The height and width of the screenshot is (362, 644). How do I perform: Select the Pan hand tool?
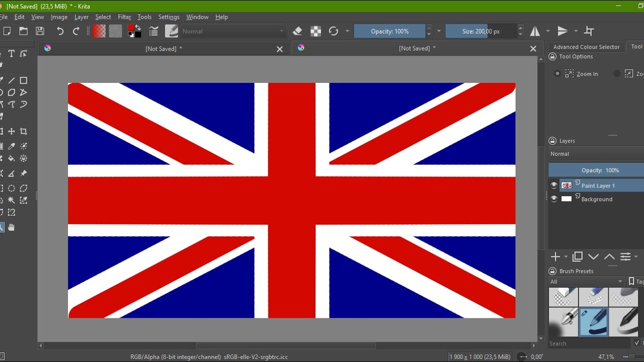(11, 227)
